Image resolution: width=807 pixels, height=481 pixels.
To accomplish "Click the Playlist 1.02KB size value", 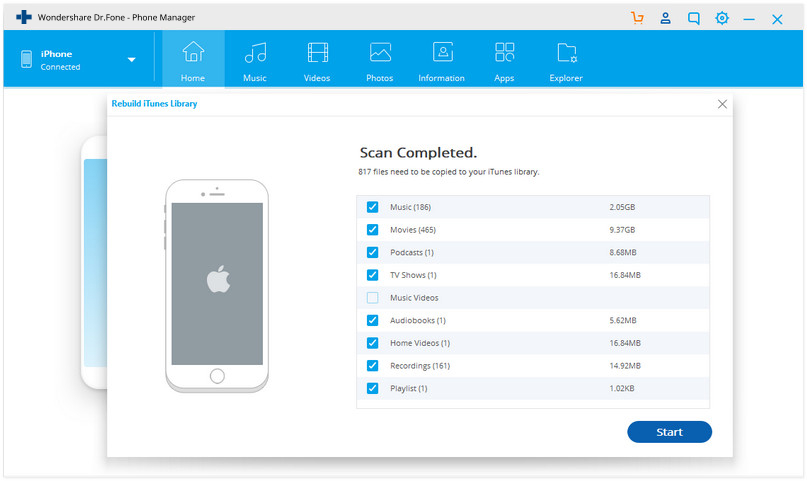I will (x=622, y=388).
